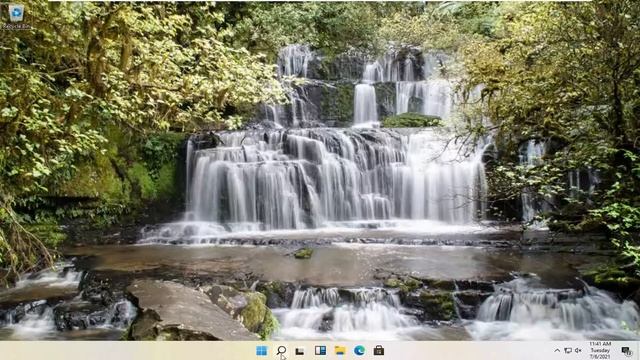Open Microsoft Store from the taskbar

(379, 351)
